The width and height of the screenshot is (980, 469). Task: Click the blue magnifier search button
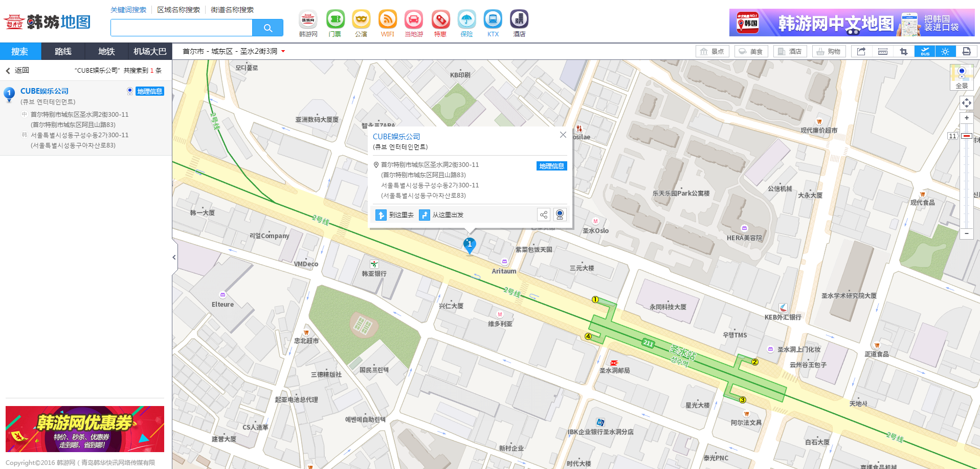[x=268, y=28]
